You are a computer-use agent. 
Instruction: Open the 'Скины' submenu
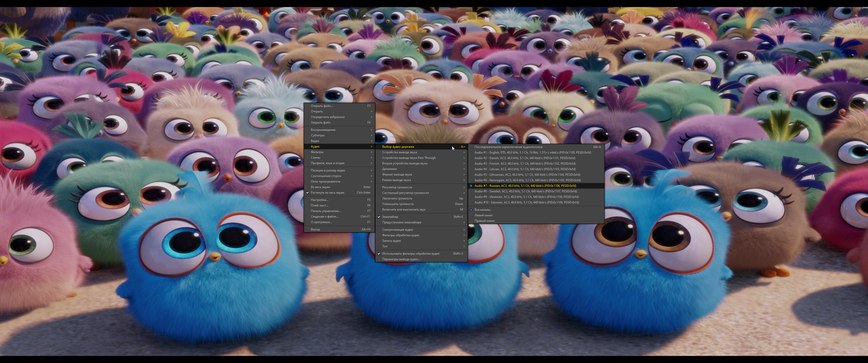coord(340,158)
